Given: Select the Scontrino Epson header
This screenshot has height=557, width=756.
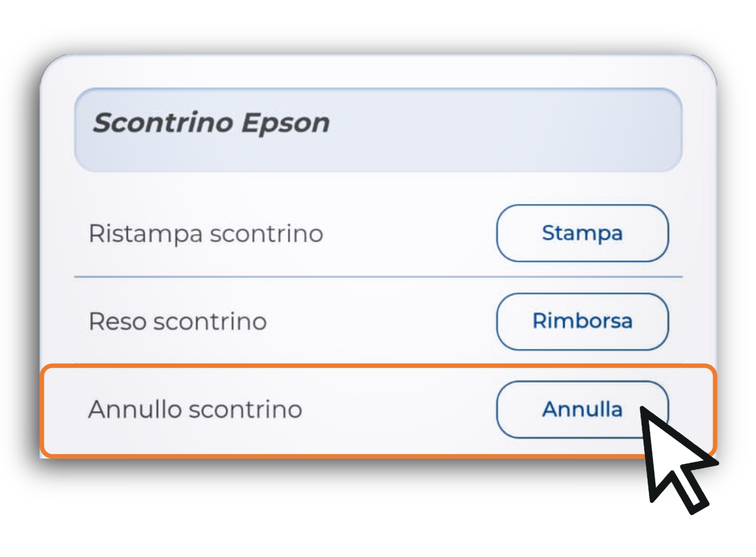Looking at the screenshot, I should (378, 130).
